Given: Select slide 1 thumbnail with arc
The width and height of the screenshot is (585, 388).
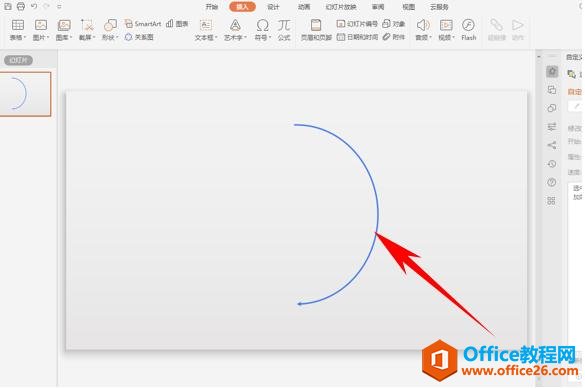Looking at the screenshot, I should click(x=25, y=94).
